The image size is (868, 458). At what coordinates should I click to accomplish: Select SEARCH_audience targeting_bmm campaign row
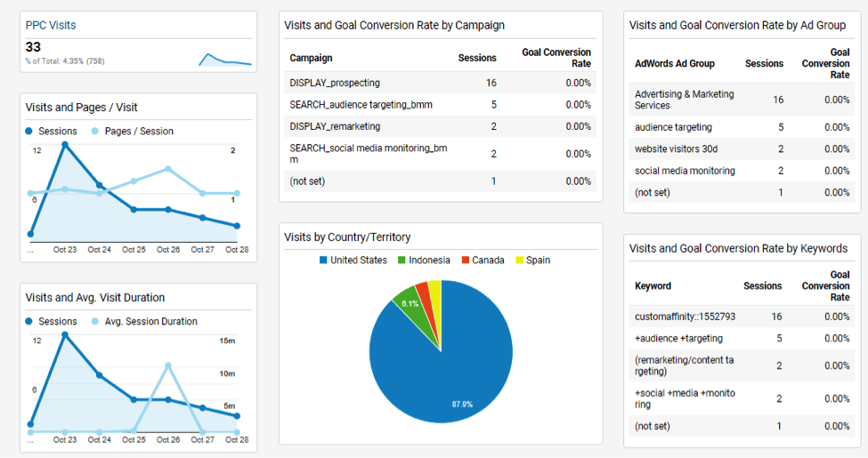pos(440,105)
